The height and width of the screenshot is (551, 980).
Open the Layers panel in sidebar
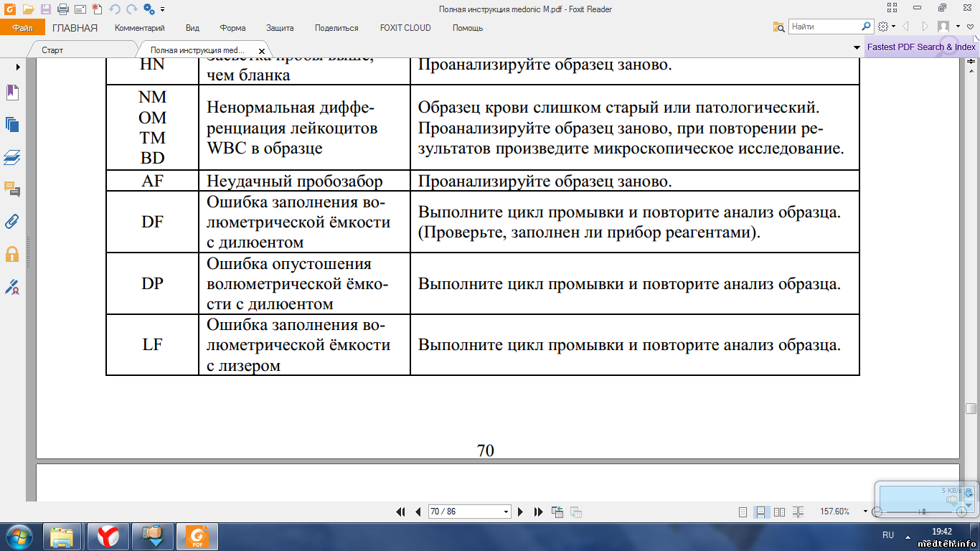(x=12, y=157)
